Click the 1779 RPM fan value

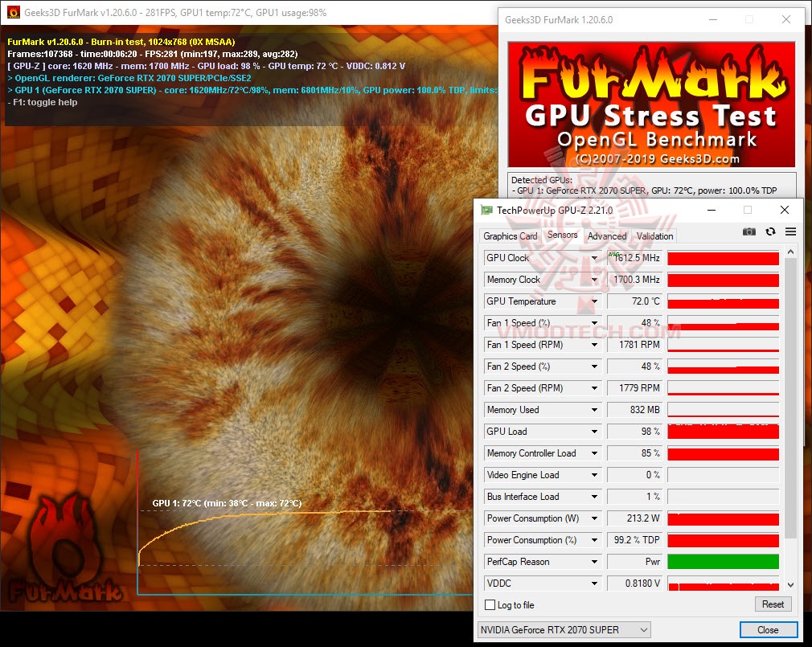click(x=635, y=388)
